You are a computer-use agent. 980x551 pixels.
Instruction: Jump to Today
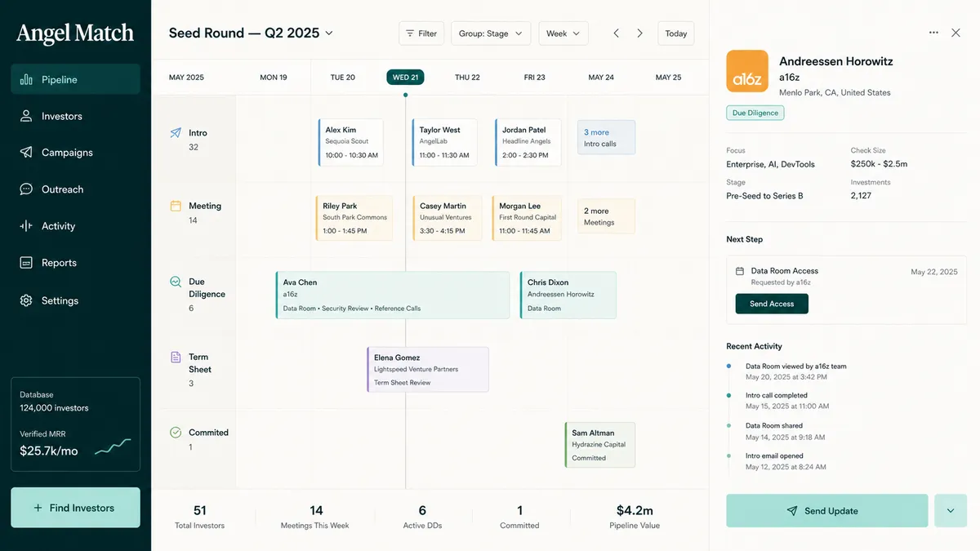point(676,33)
